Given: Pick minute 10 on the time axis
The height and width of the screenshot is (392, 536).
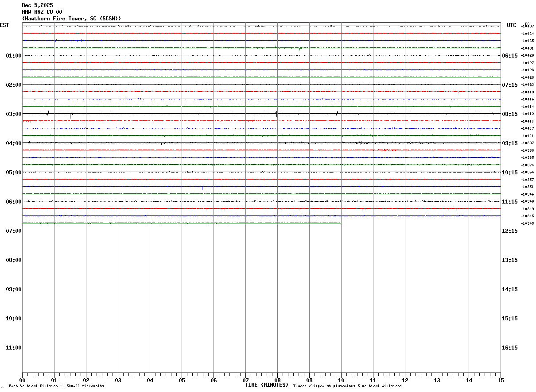Looking at the screenshot, I should click(x=341, y=380).
